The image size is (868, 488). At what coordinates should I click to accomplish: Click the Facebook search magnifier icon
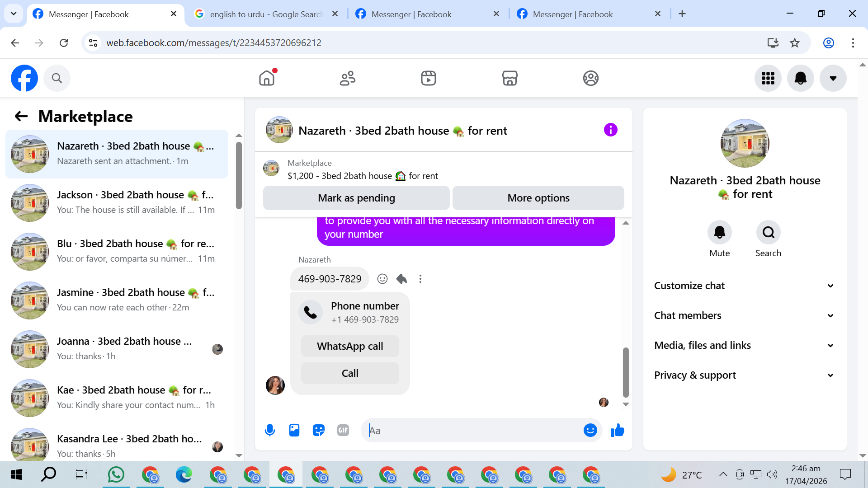[57, 78]
